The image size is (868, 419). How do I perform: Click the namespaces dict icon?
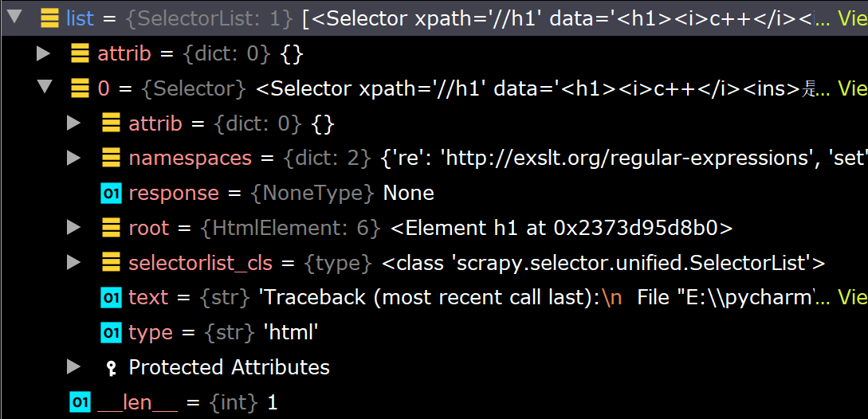point(111,158)
